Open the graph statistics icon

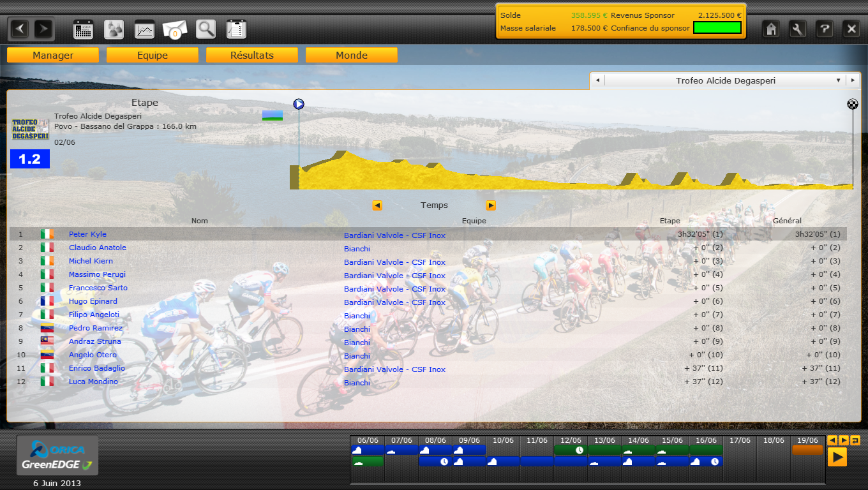coord(145,29)
